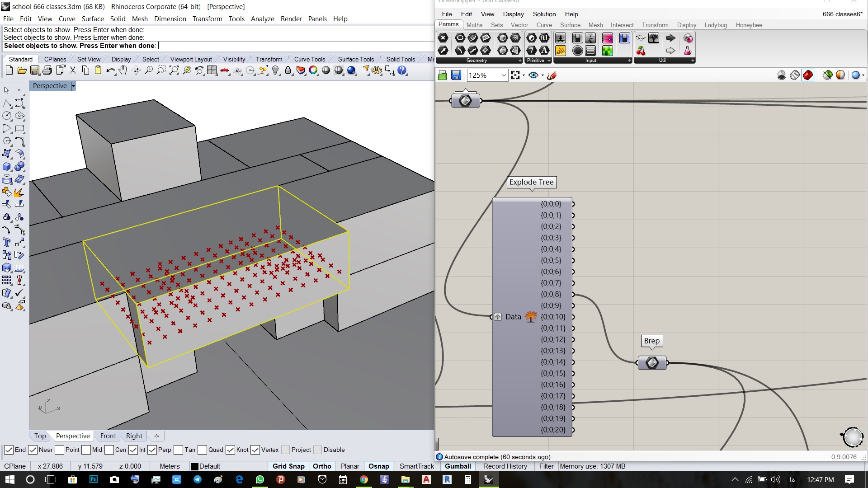Click the Save file icon in Rhino toolbar
This screenshot has height=488, width=868.
35,70
